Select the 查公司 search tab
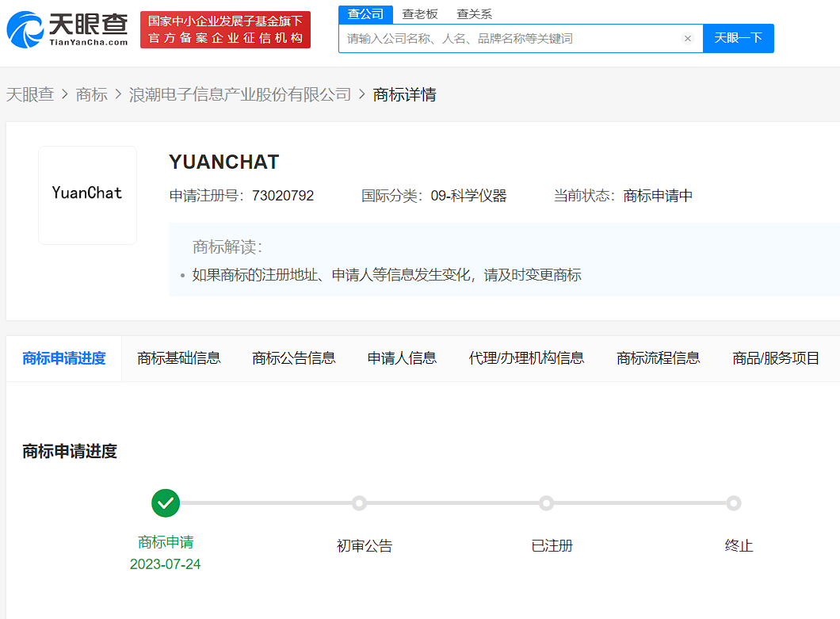Image resolution: width=840 pixels, height=619 pixels. [x=366, y=14]
